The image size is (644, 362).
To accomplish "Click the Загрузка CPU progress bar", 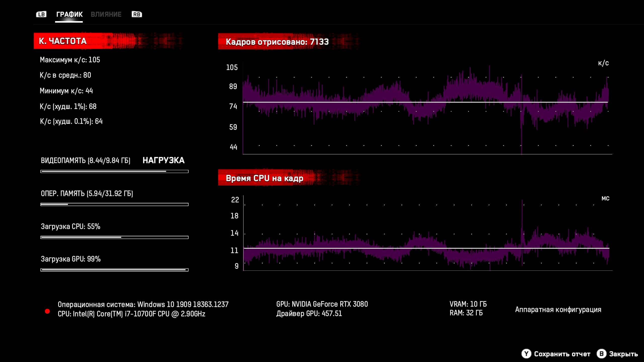I will 114,237.
